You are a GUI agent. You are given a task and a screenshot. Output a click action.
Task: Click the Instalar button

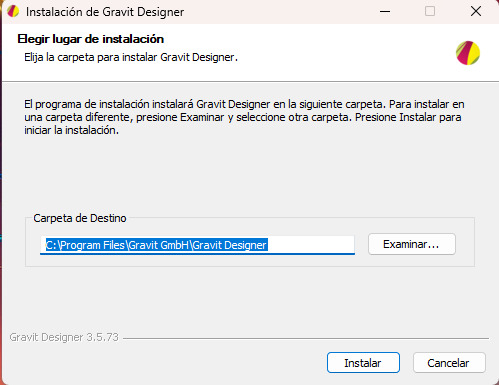pyautogui.click(x=363, y=363)
